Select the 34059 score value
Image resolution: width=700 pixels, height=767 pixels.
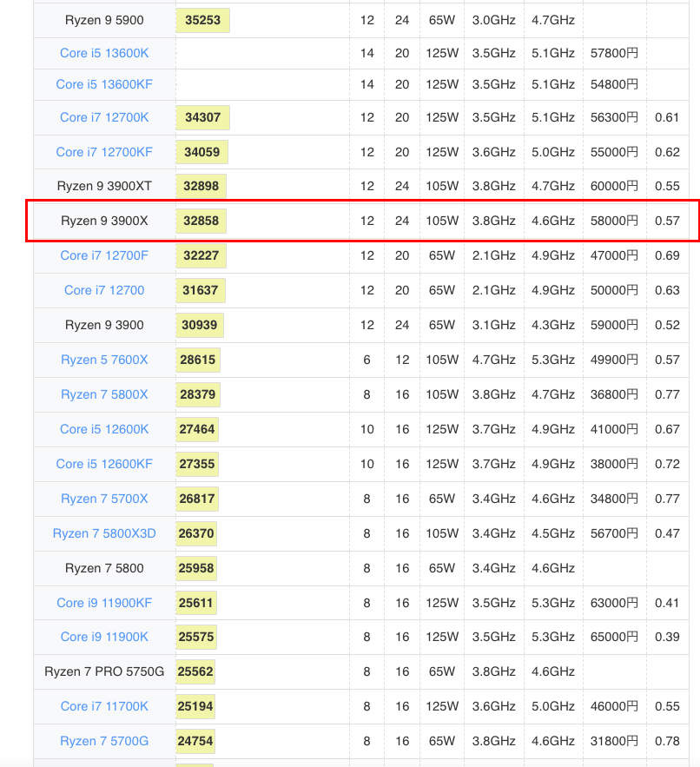tap(202, 152)
